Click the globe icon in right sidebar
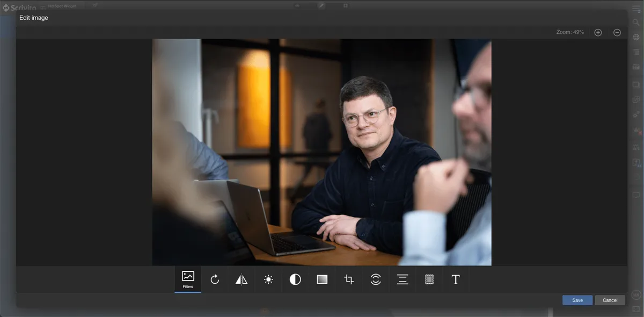The image size is (644, 317). pos(636,37)
